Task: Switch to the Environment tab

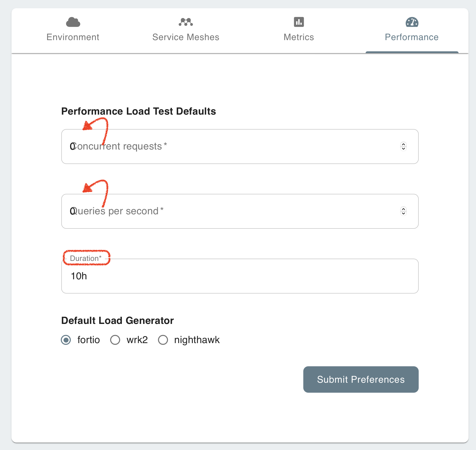Action: pos(73,37)
